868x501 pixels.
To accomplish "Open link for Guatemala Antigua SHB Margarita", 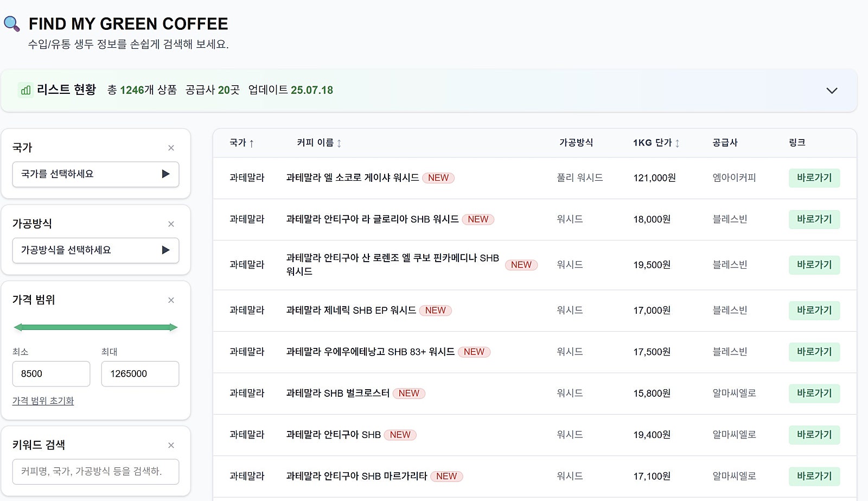I will (x=814, y=477).
